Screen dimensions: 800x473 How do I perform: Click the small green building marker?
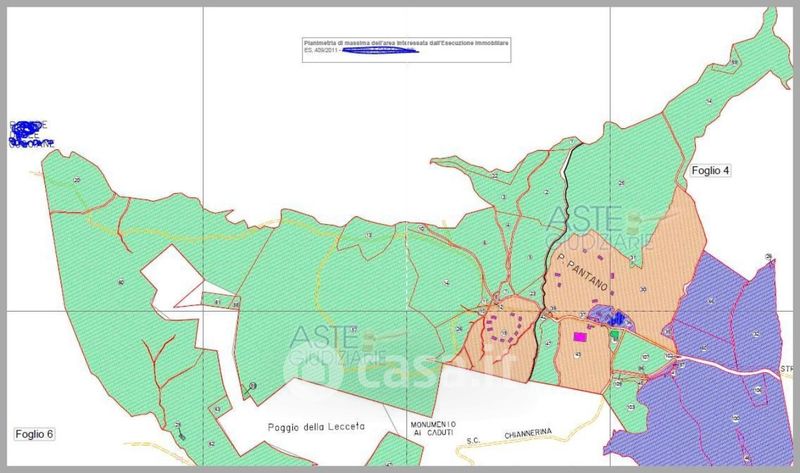coord(614,336)
